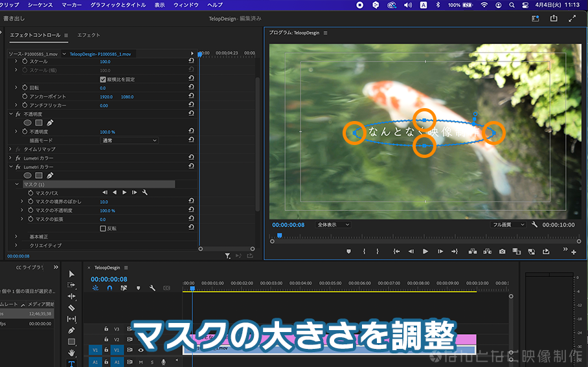Viewport: 588px width, 367px height.
Task: Open 全体表示 zoom level dropdown
Action: [333, 225]
